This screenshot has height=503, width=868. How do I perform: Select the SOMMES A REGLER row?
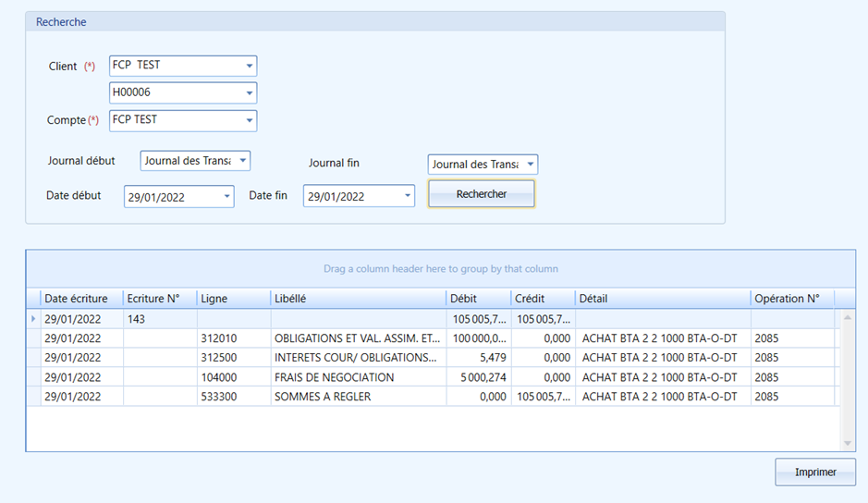click(x=433, y=397)
